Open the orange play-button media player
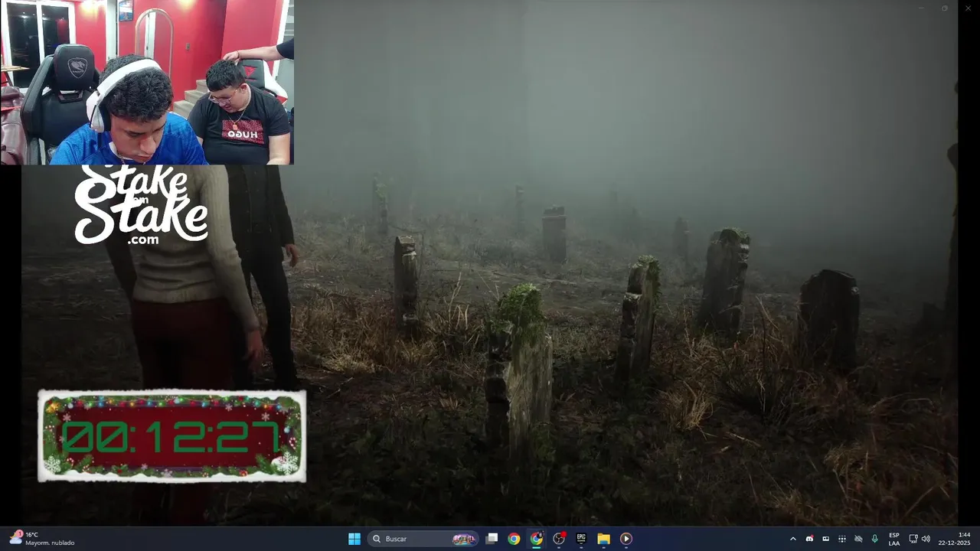This screenshot has height=551, width=980. [x=626, y=539]
